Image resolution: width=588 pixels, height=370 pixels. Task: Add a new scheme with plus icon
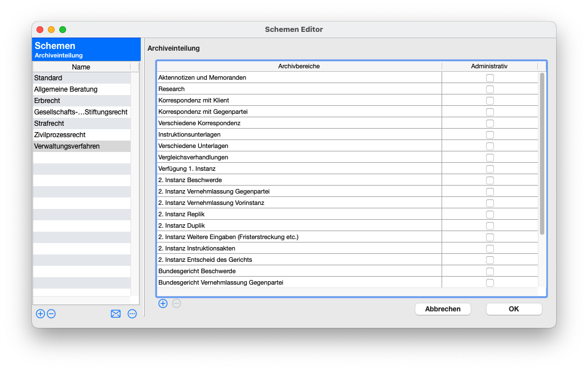pyautogui.click(x=40, y=314)
